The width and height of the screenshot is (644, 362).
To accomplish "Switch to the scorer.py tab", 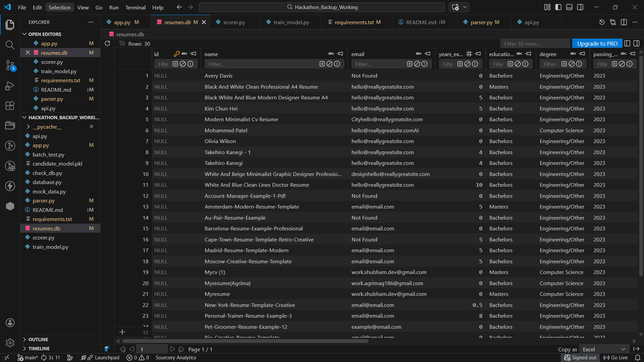I will pos(234,22).
